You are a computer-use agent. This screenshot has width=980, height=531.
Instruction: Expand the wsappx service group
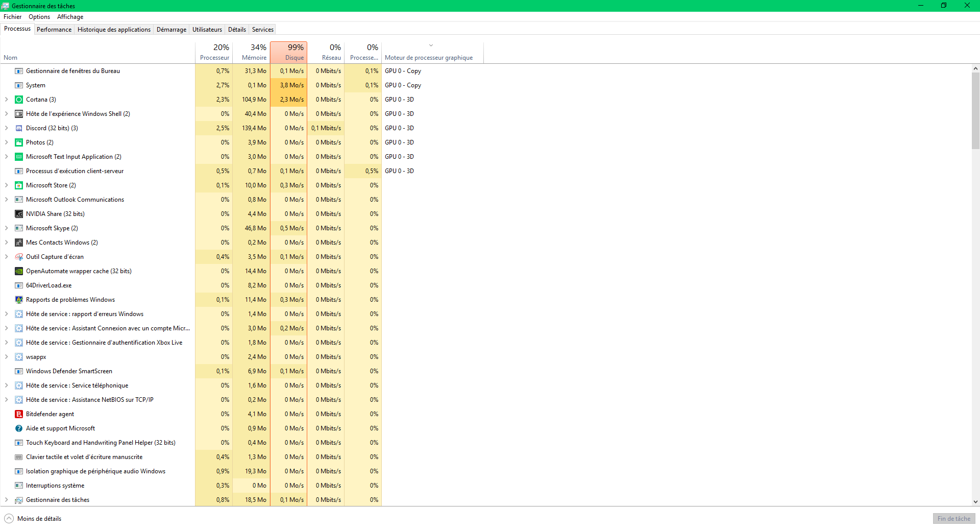[x=6, y=357]
